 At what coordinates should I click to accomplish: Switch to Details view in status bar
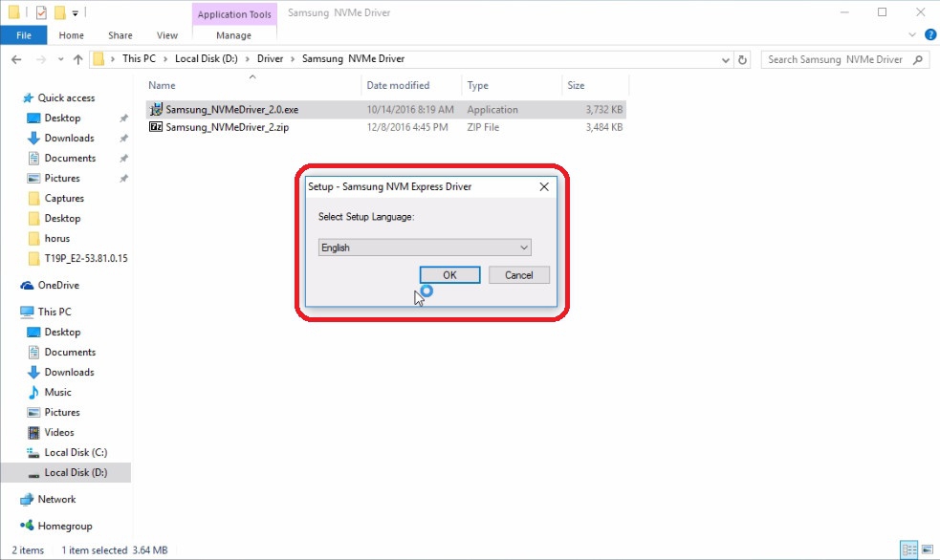click(908, 549)
